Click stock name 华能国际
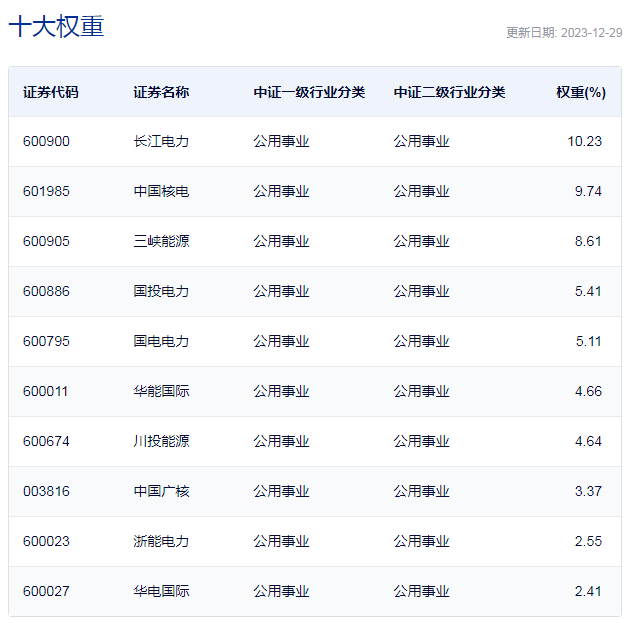This screenshot has width=634, height=623. point(161,391)
